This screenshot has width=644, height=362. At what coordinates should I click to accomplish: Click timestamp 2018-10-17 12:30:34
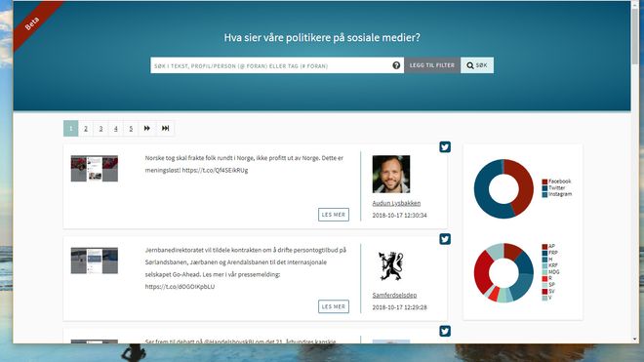click(399, 215)
